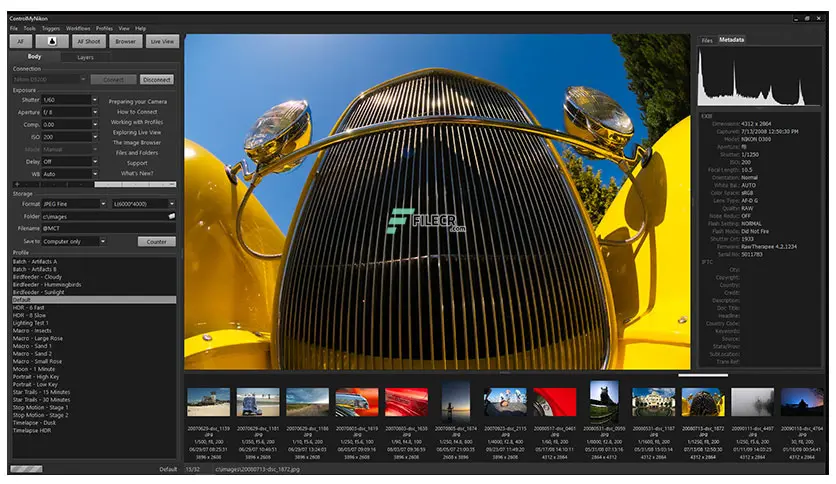Open the Workflows menu

point(78,28)
